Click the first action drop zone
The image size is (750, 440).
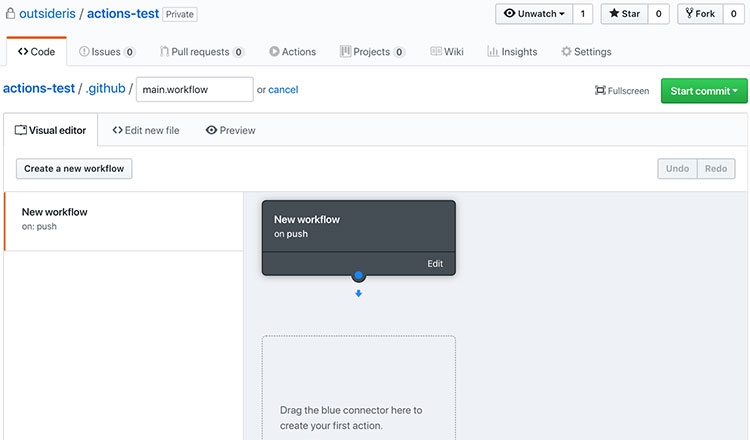click(x=359, y=387)
